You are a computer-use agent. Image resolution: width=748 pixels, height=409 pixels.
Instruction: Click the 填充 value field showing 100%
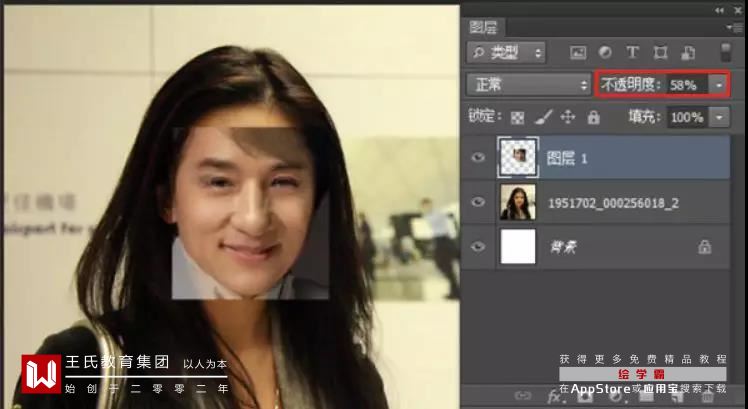pyautogui.click(x=686, y=117)
